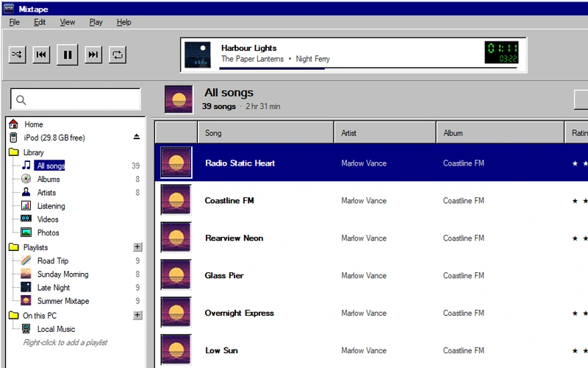Open the Sunday Morning playlist

63,275
